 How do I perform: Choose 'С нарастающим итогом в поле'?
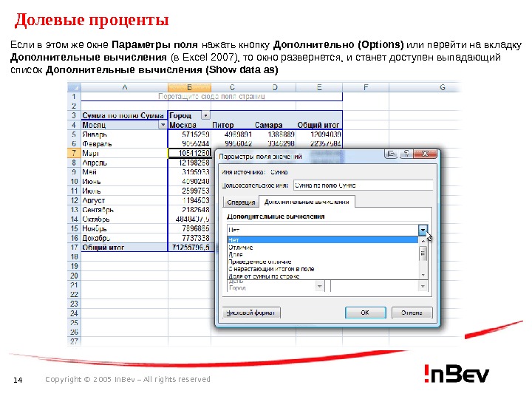coord(322,269)
